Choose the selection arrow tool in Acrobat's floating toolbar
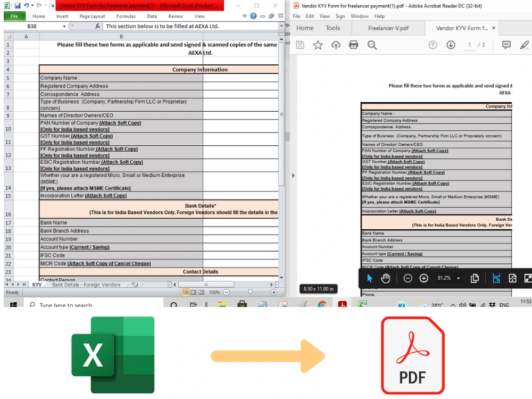 pos(370,278)
